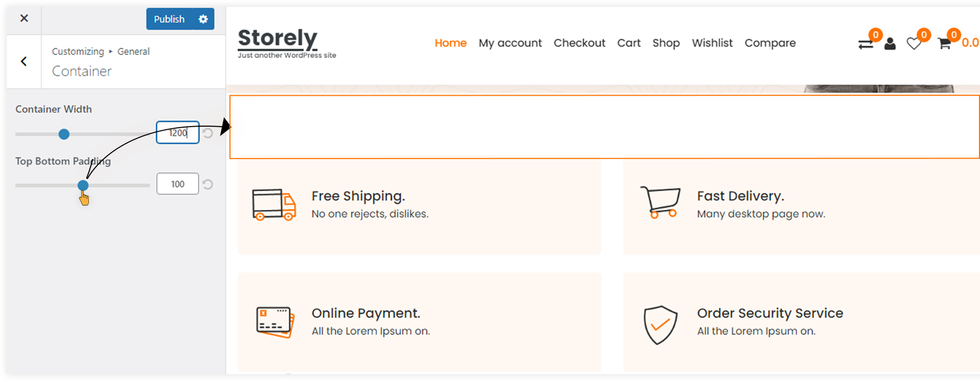This screenshot has width=980, height=381.
Task: Click the Storely site title
Action: pos(278,38)
